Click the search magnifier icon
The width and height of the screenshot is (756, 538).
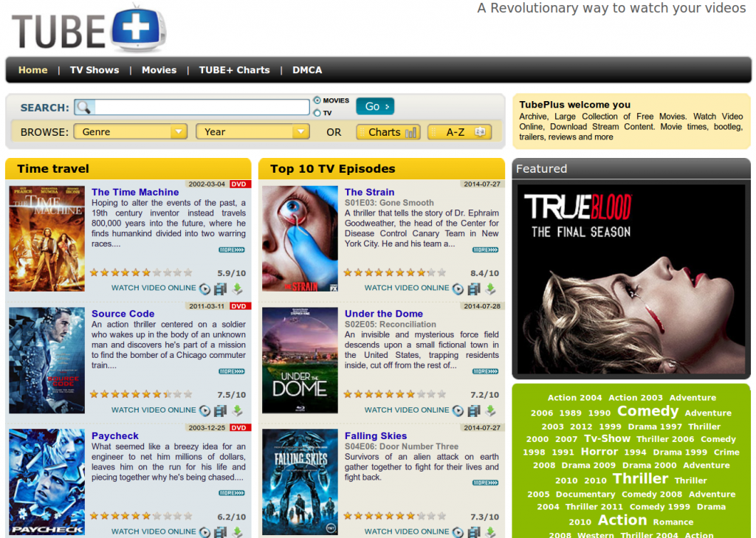pyautogui.click(x=84, y=107)
